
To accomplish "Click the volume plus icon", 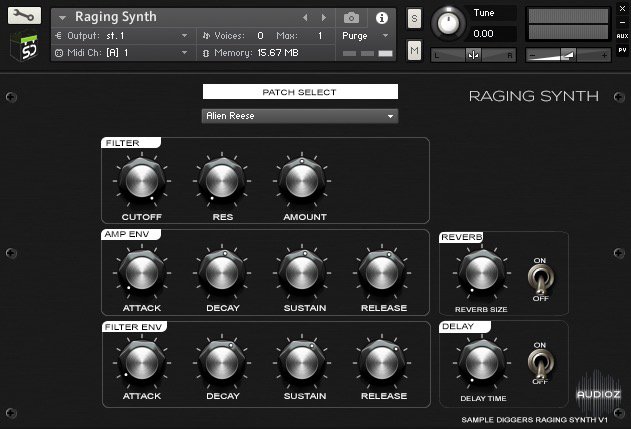I will [x=604, y=56].
